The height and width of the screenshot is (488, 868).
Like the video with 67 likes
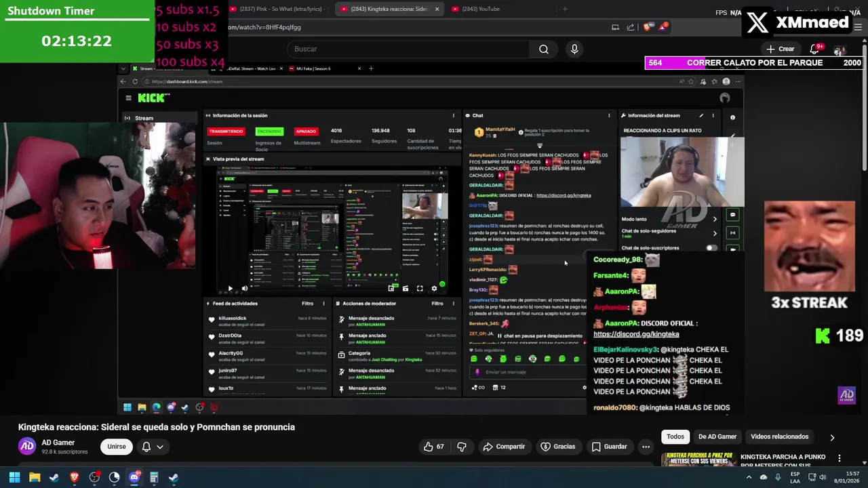tap(434, 447)
